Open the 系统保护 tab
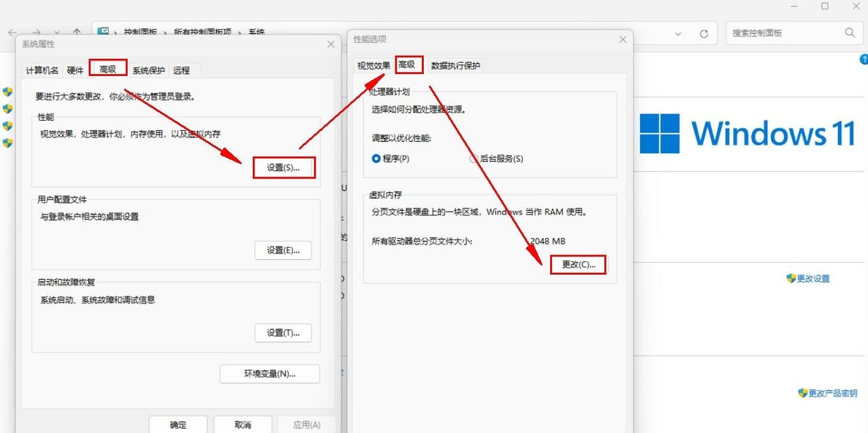This screenshot has width=868, height=433. point(149,71)
